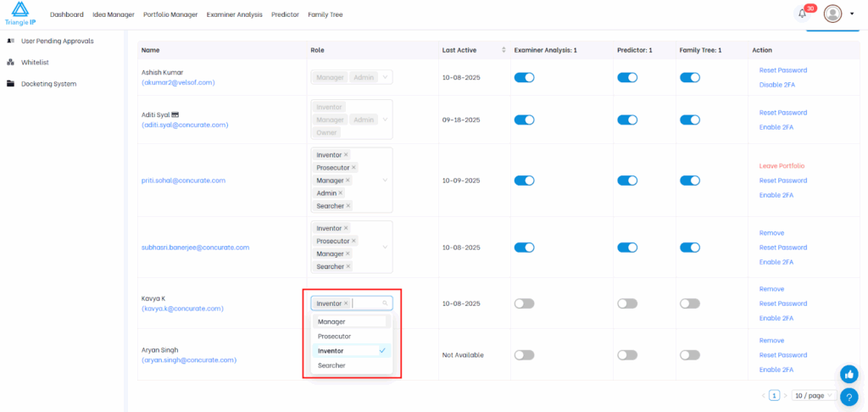This screenshot has height=412, width=868.
Task: Open the Idea Manager menu
Action: 114,14
